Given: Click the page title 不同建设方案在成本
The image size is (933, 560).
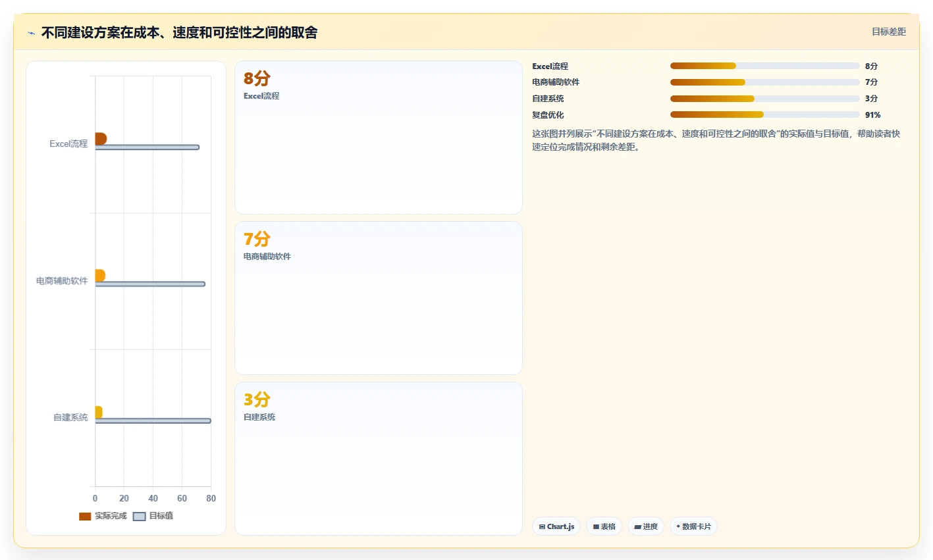Looking at the screenshot, I should (x=179, y=32).
